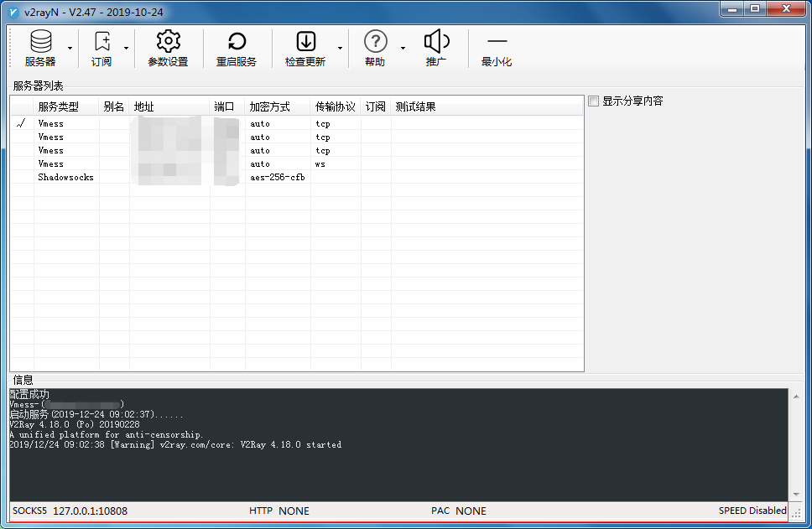Click the 检查更新 check update icon
812x529 pixels.
305,41
